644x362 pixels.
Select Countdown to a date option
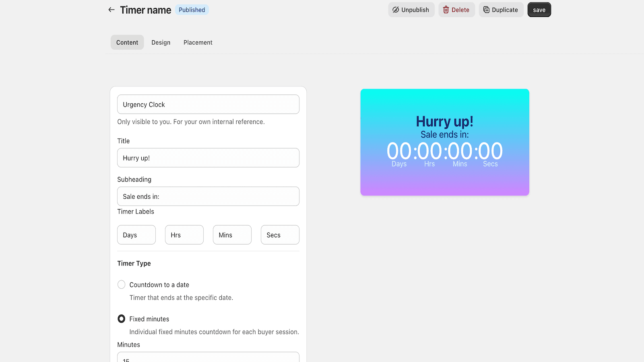[121, 285]
